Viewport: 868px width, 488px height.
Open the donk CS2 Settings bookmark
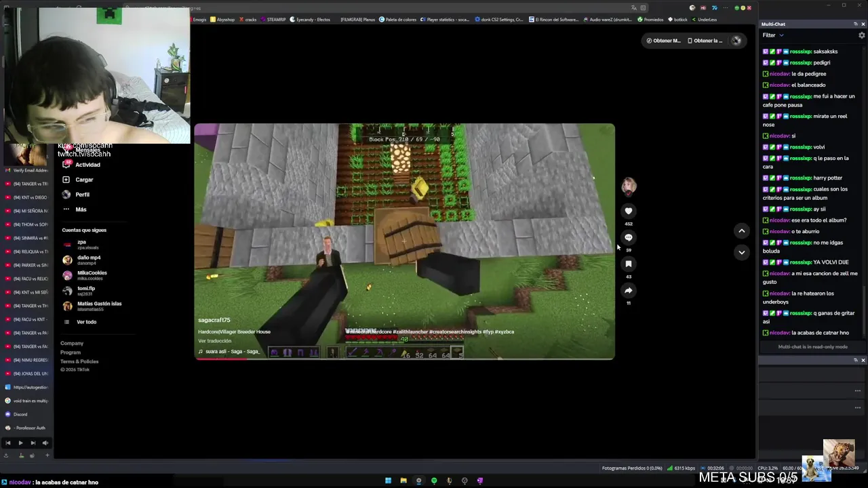pyautogui.click(x=499, y=20)
